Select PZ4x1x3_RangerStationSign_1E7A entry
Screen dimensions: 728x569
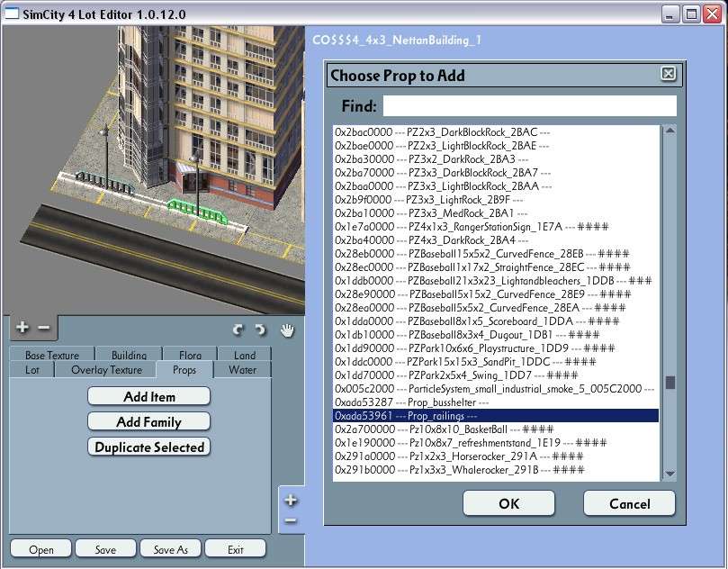(496, 226)
